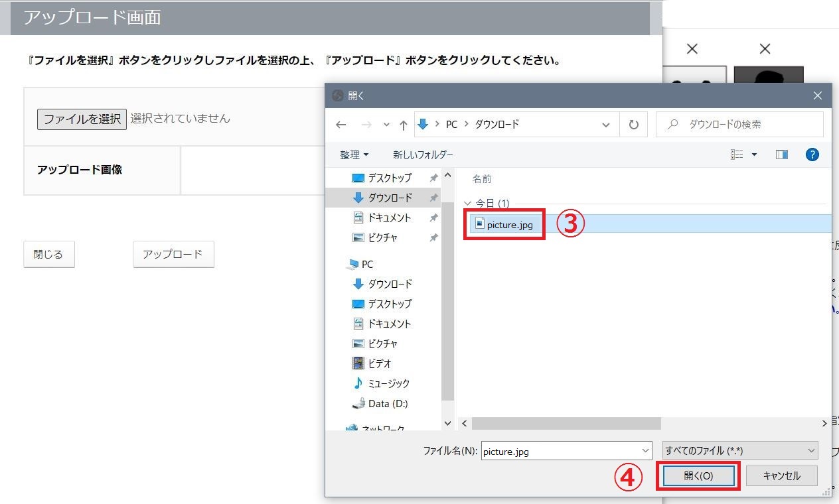Click the up-one-level arrow icon
Image resolution: width=839 pixels, height=504 pixels.
click(x=403, y=125)
